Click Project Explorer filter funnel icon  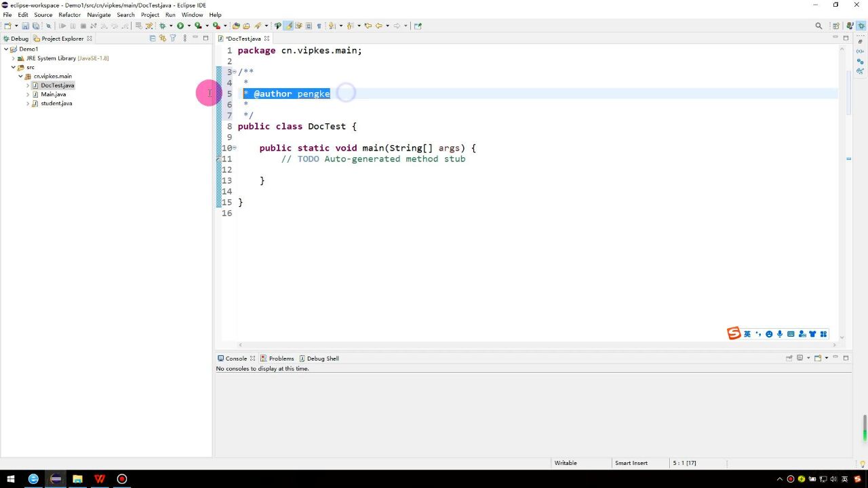pyautogui.click(x=173, y=39)
